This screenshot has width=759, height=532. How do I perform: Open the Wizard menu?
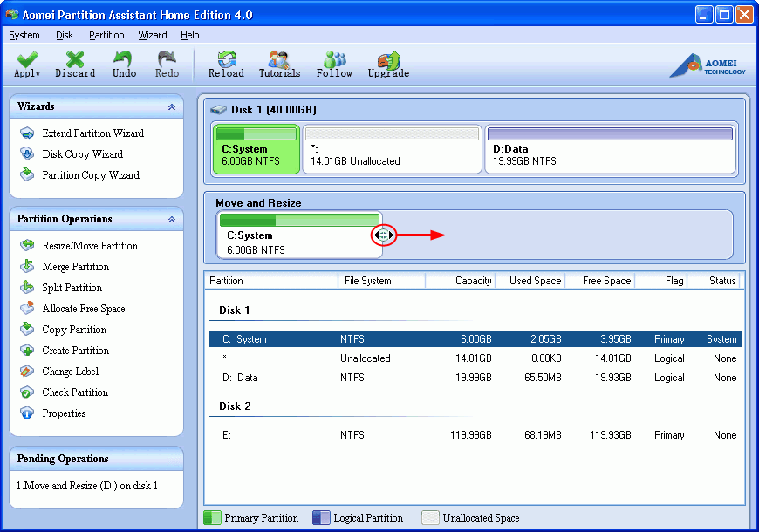[x=153, y=35]
